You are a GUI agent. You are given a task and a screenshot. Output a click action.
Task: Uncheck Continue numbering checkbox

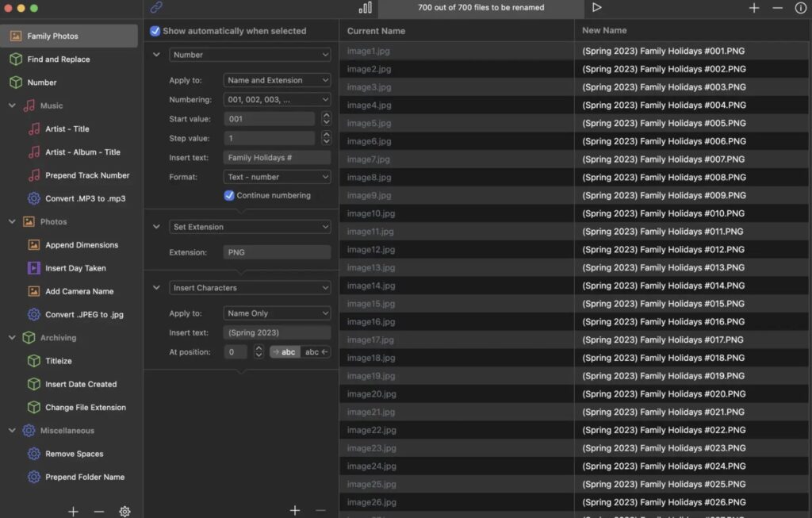229,195
